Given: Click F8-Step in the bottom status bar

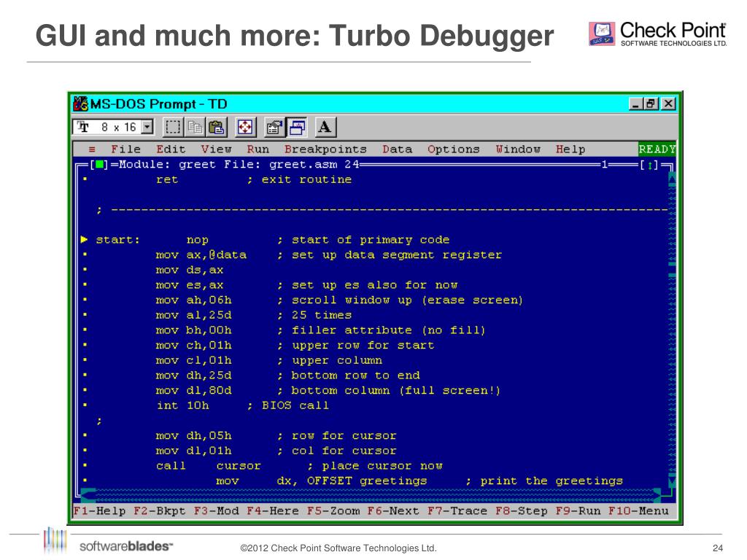Looking at the screenshot, I should 521,511.
